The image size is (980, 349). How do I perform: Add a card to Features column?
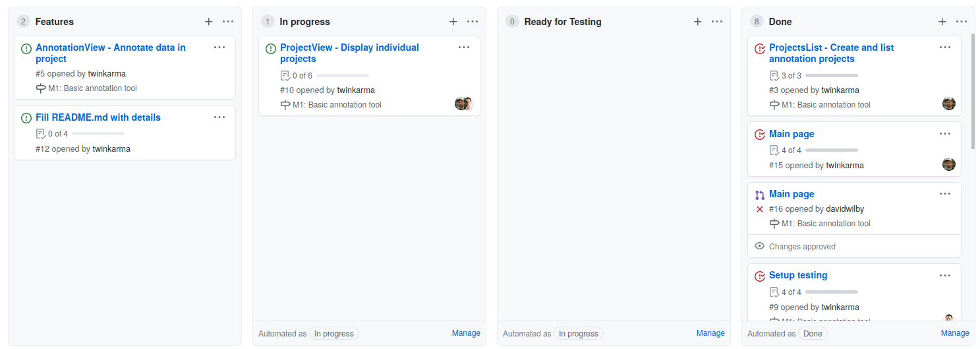point(208,22)
